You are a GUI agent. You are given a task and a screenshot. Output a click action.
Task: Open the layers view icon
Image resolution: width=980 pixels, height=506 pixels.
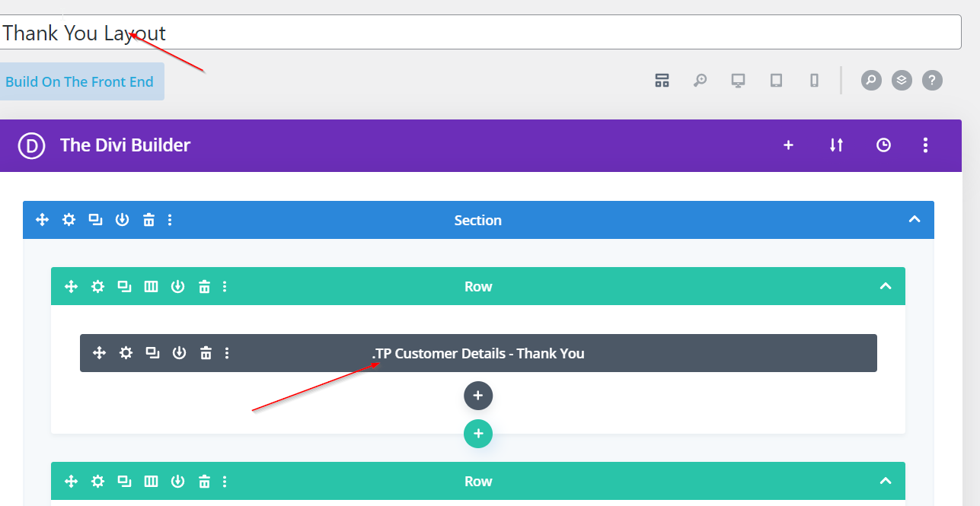[902, 80]
